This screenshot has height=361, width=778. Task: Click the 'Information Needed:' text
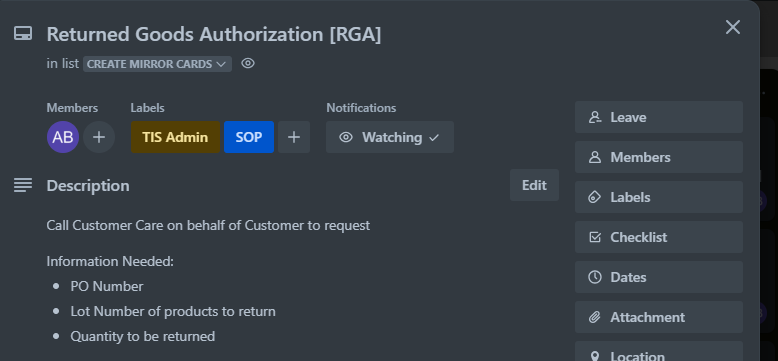pos(110,261)
